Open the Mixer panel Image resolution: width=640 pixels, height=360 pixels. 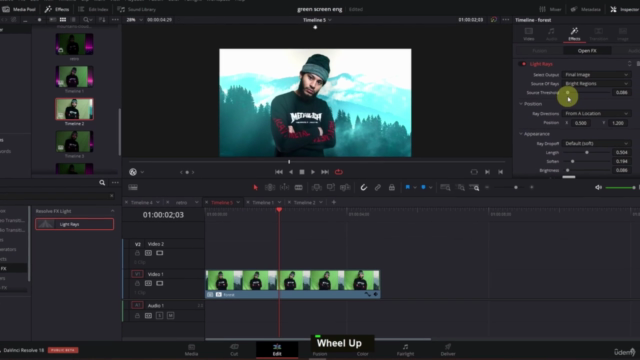coord(550,9)
